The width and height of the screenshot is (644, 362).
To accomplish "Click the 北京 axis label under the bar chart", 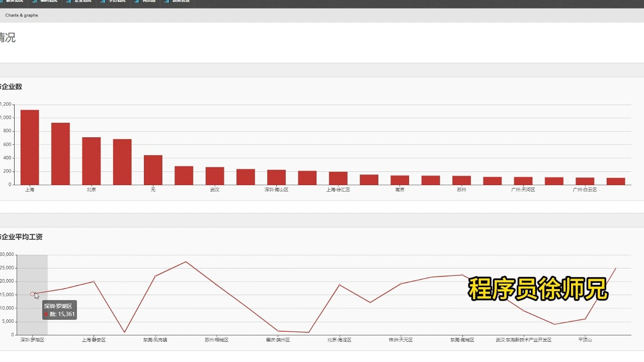I will tap(92, 190).
